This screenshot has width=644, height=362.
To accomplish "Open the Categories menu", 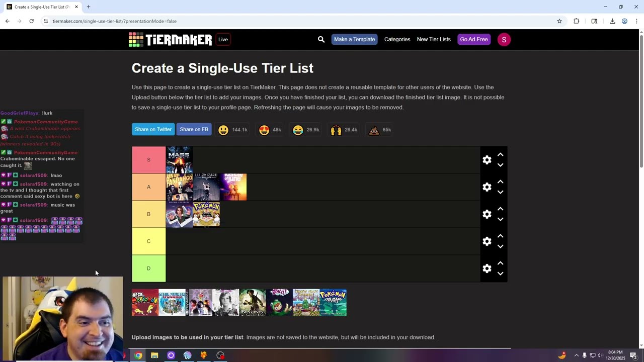I will pos(397,39).
